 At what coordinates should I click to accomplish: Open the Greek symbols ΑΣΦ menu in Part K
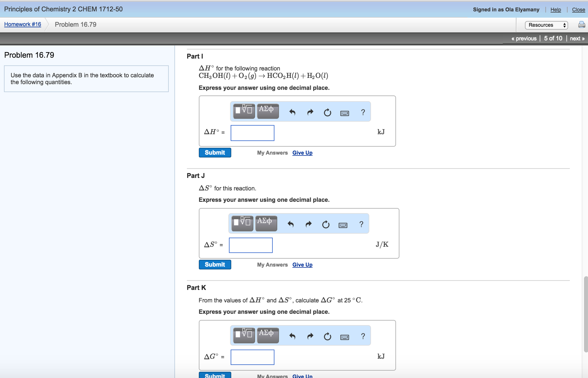pos(267,335)
